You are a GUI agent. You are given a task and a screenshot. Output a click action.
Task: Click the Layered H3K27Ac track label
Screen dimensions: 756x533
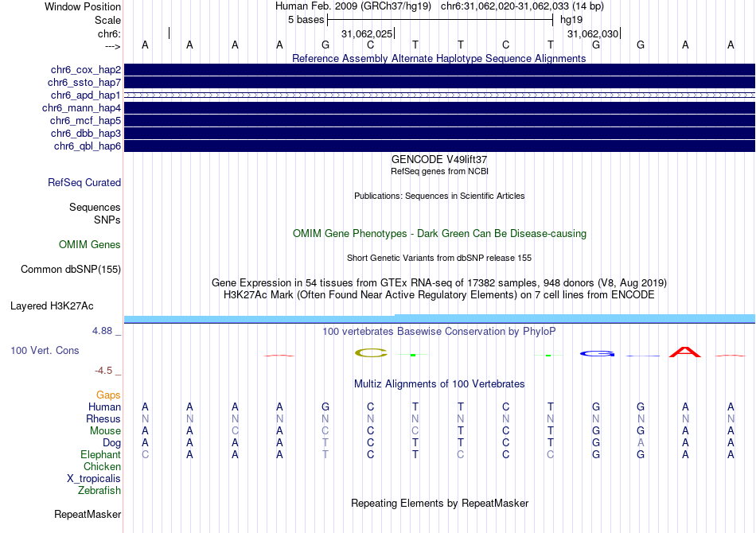[x=52, y=306]
